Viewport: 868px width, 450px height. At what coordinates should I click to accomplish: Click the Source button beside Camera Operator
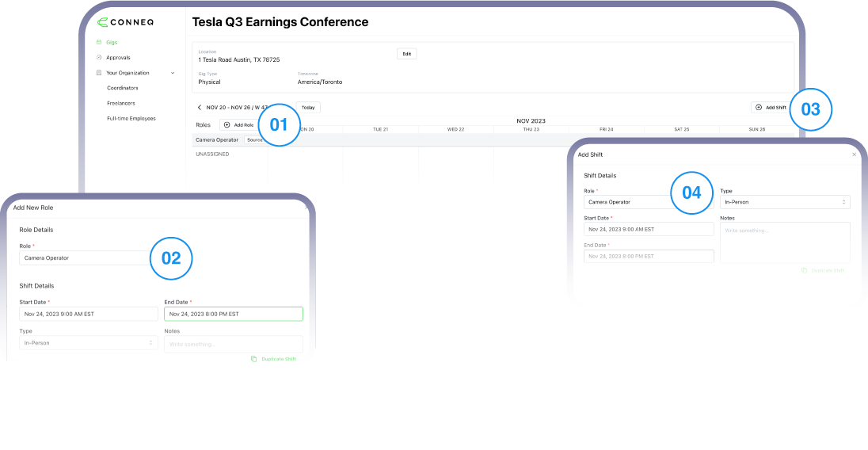pyautogui.click(x=253, y=140)
